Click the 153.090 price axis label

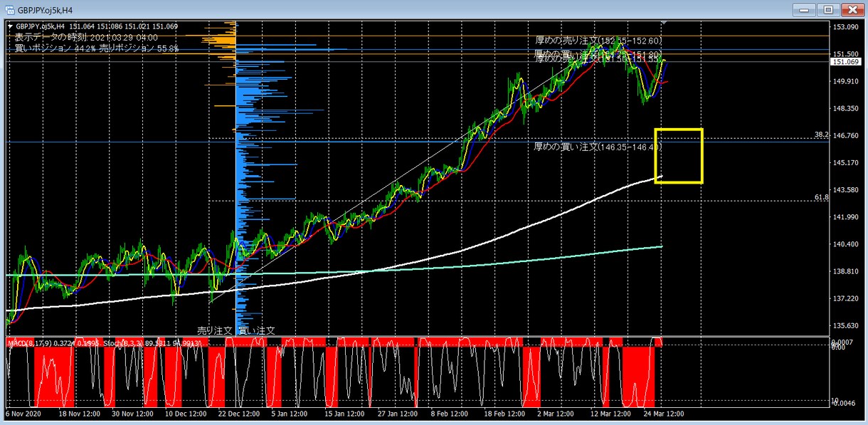845,27
